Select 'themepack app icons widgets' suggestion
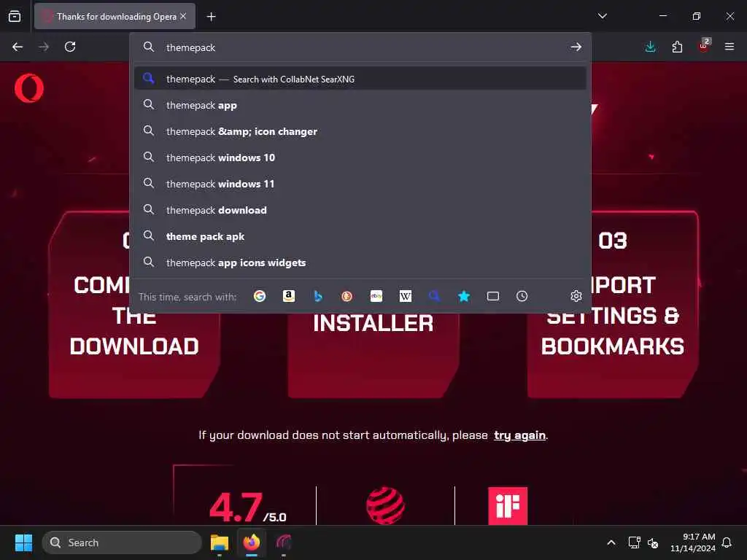747x560 pixels. pyautogui.click(x=360, y=262)
